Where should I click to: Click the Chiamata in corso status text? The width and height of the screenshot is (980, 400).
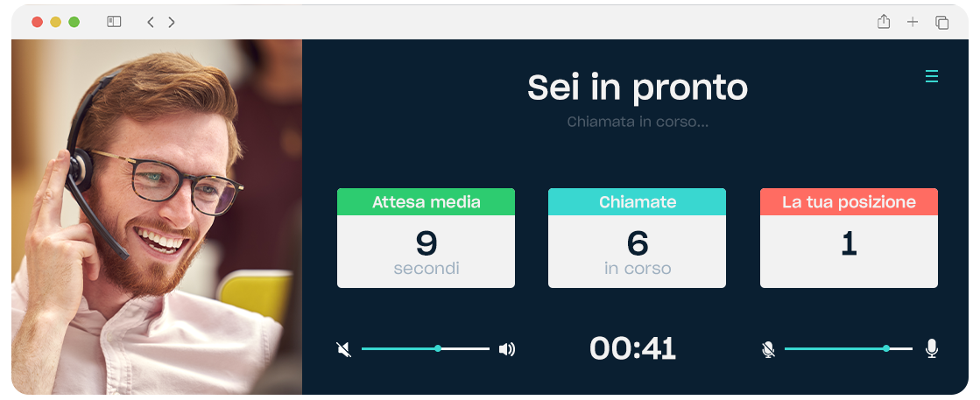click(638, 122)
